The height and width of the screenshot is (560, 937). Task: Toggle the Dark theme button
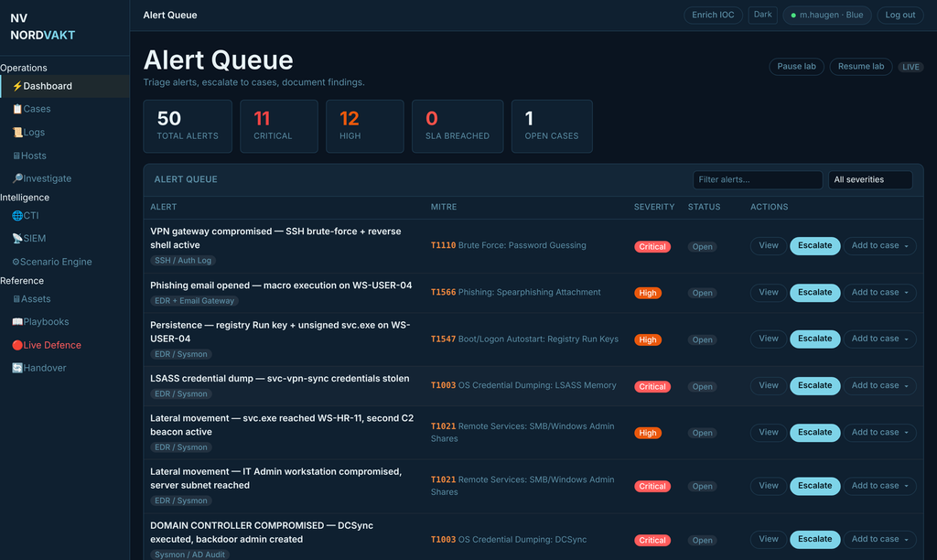pos(762,15)
